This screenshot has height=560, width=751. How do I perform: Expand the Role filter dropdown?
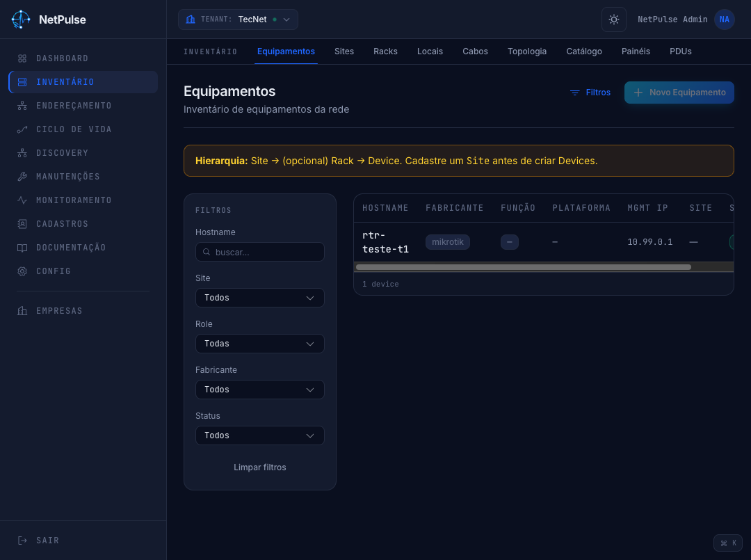pyautogui.click(x=260, y=344)
